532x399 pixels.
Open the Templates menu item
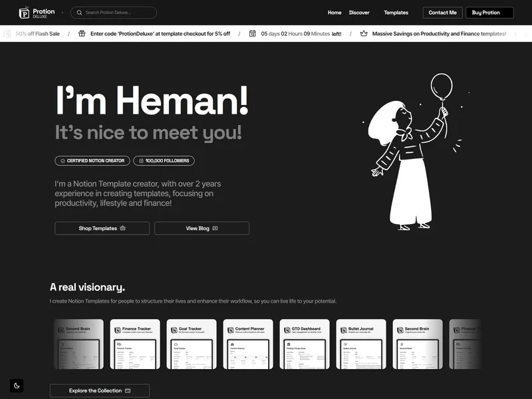[396, 13]
